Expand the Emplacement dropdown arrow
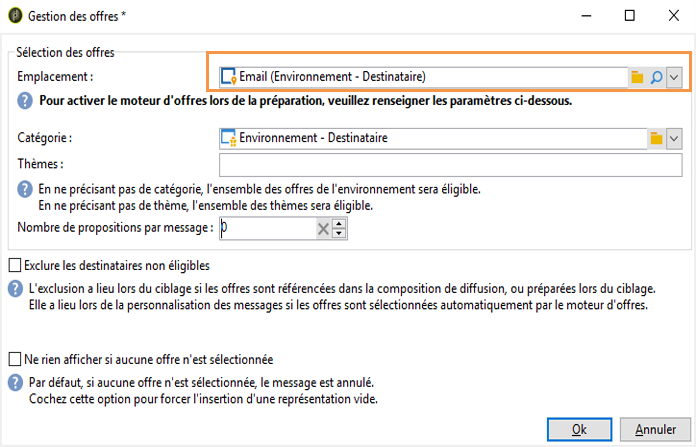Screen dimensions: 696x447 click(x=674, y=77)
